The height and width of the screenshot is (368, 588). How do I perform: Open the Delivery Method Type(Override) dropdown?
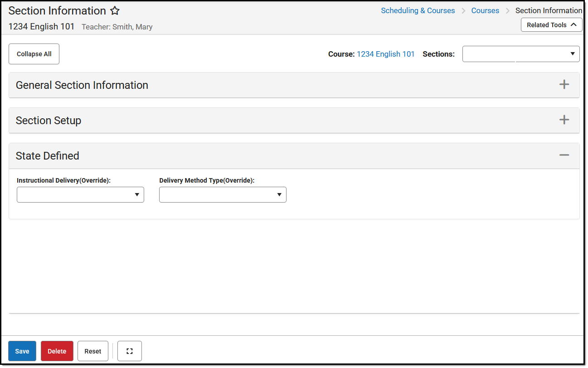[x=279, y=194]
